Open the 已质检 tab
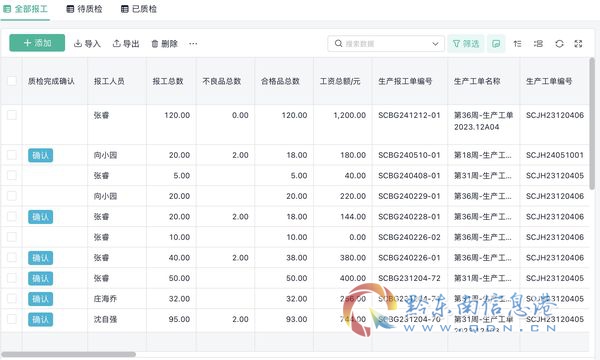 click(139, 9)
